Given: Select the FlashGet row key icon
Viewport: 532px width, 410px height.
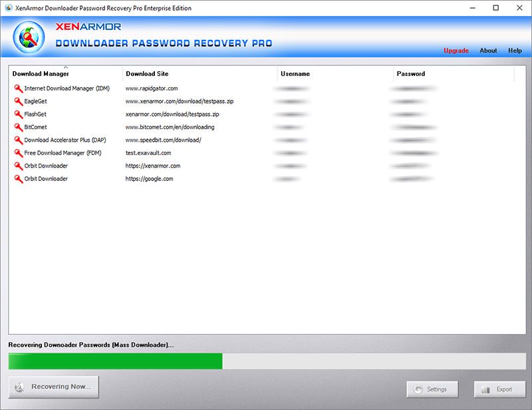Looking at the screenshot, I should point(18,114).
